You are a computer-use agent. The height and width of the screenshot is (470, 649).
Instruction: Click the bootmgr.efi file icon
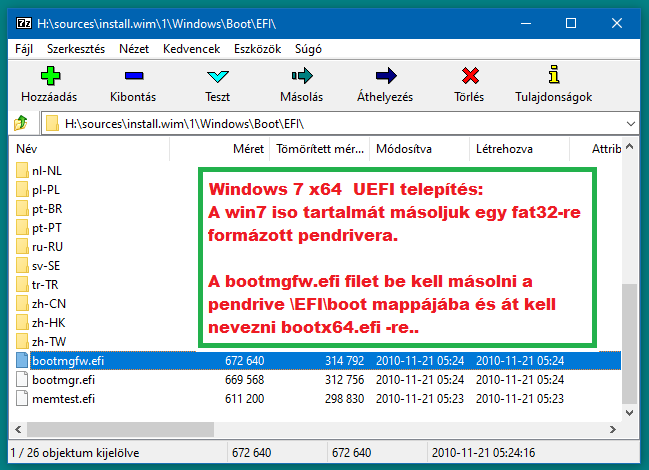pos(22,379)
